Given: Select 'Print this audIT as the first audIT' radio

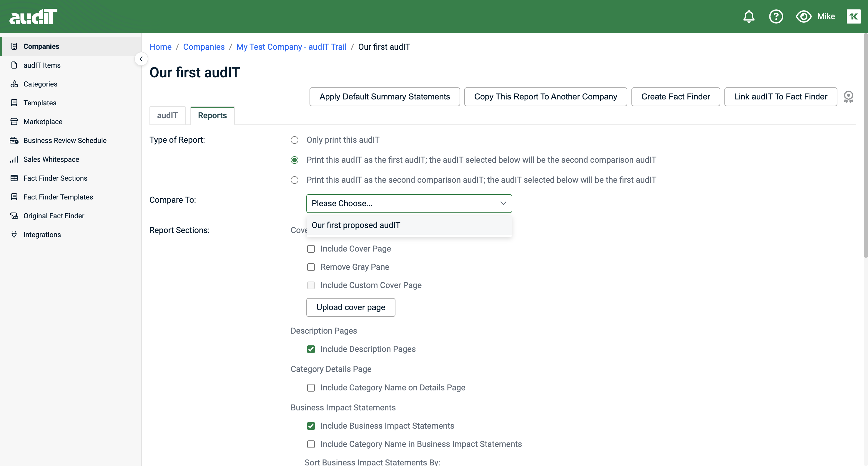Looking at the screenshot, I should tap(295, 160).
